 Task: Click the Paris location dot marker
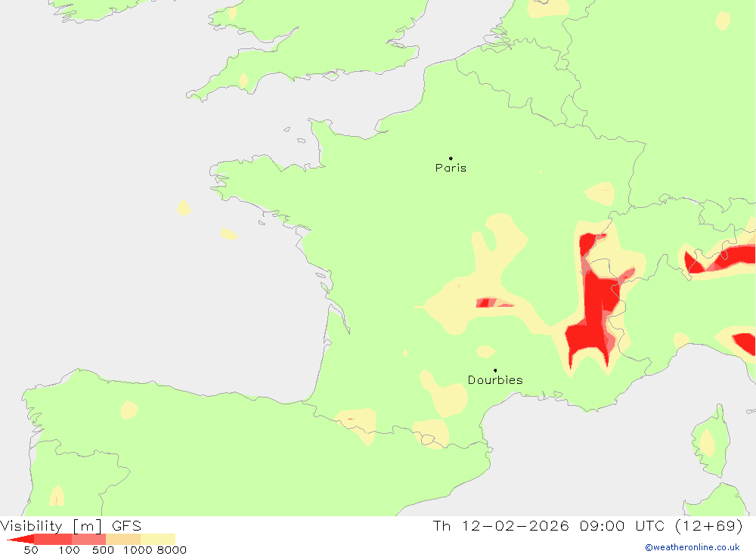451,158
